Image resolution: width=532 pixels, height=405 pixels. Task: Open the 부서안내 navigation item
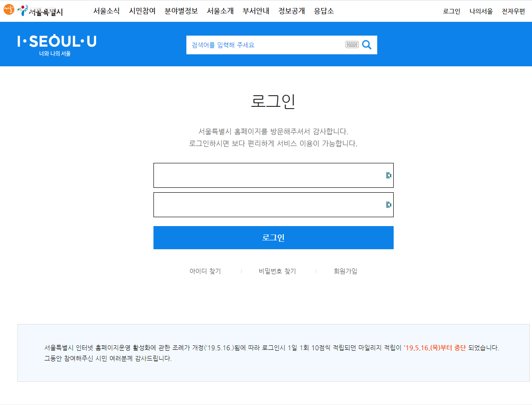point(256,11)
